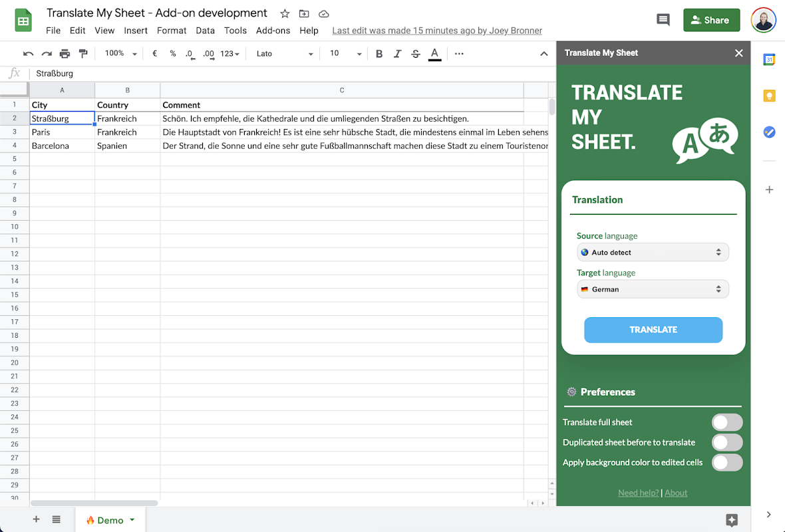Print the spreadsheet
This screenshot has width=785, height=532.
[x=65, y=54]
